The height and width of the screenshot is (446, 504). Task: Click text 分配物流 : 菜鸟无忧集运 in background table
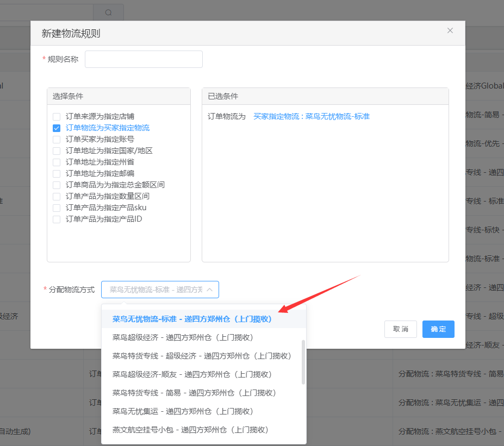451,403
